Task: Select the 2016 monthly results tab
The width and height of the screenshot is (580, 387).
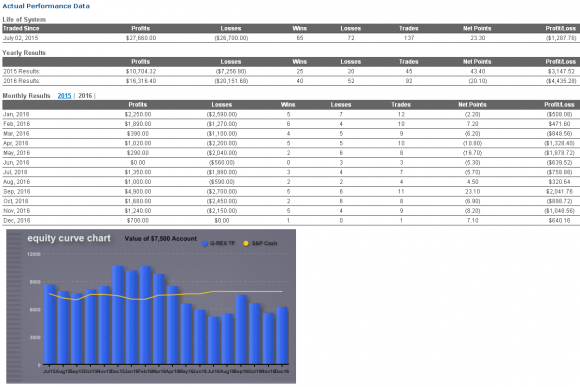Action: tap(85, 95)
